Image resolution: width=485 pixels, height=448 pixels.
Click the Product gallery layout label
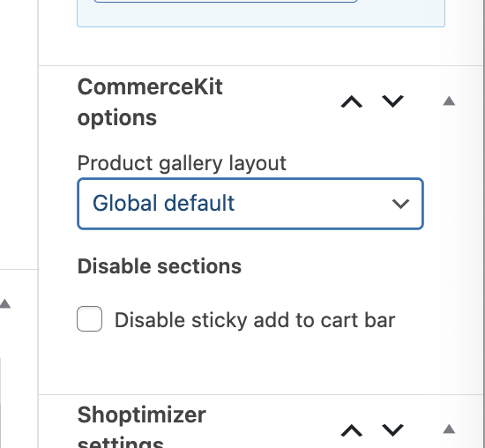(182, 163)
